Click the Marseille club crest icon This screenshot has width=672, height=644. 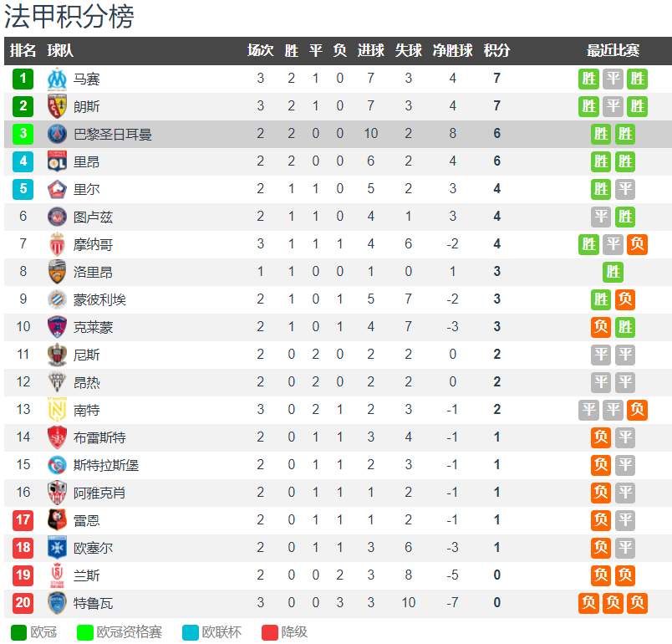[x=57, y=79]
